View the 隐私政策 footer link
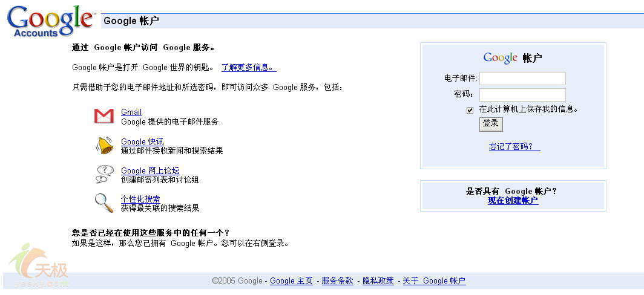The image size is (644, 295). [378, 281]
